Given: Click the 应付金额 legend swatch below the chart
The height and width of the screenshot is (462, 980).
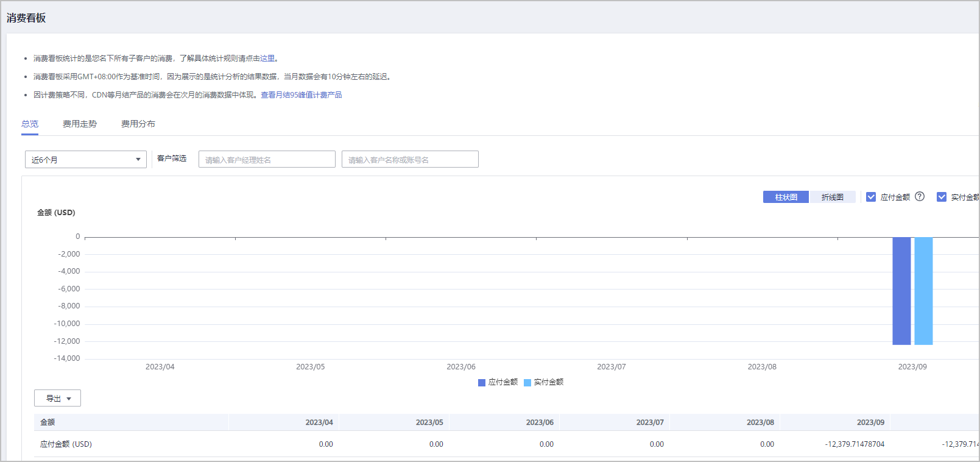Looking at the screenshot, I should [482, 383].
